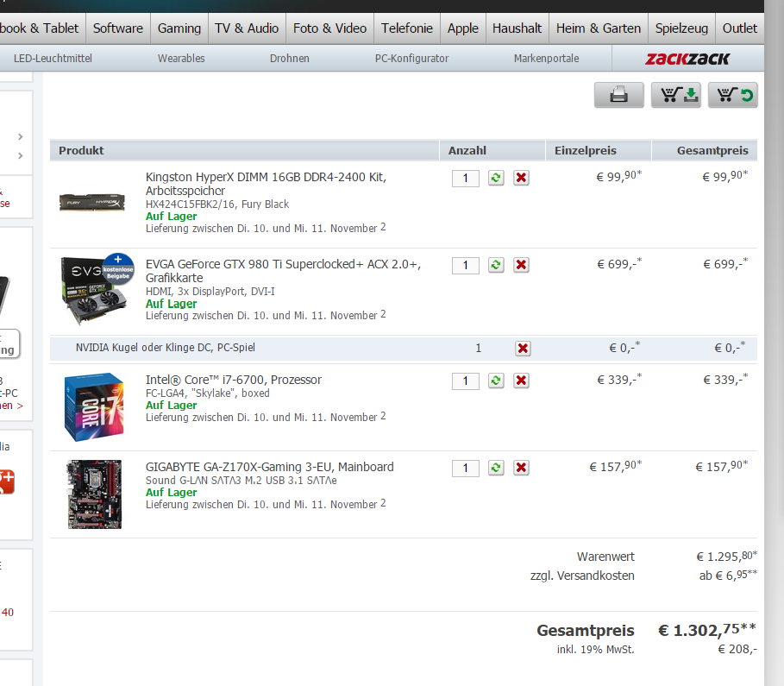This screenshot has width=784, height=686.
Task: Expand the lower sidebar chevron arrow
Action: click(21, 155)
